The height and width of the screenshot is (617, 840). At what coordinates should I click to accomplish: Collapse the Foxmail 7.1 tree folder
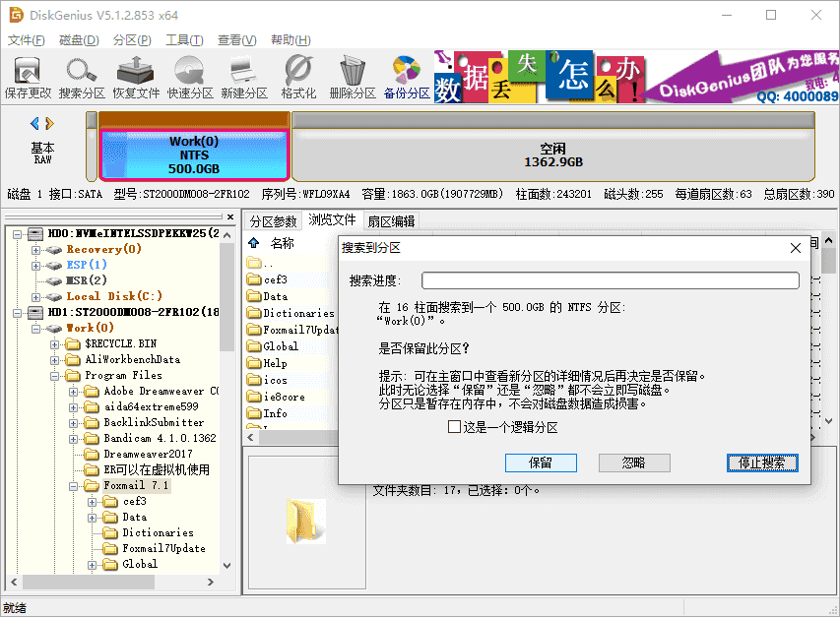click(74, 485)
